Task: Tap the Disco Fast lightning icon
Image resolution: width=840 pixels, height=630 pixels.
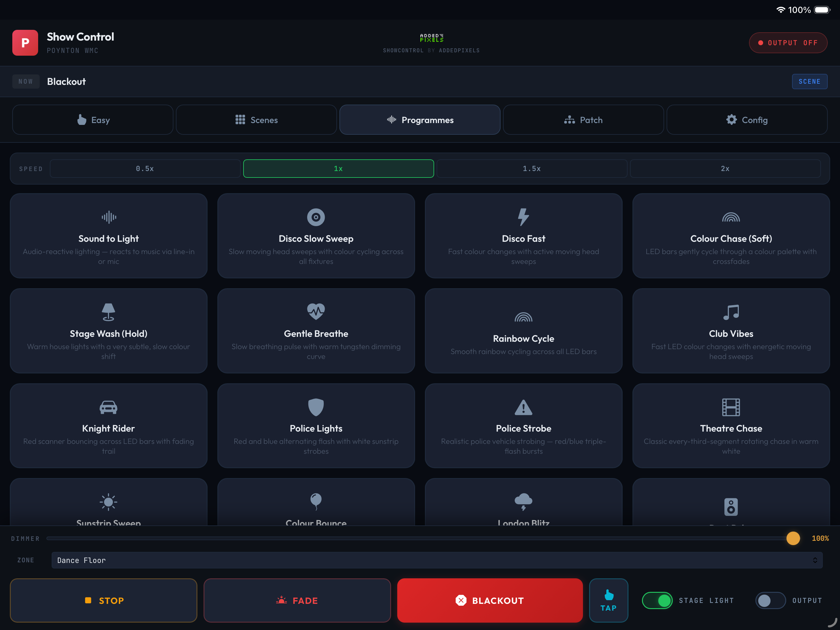Action: coord(524,217)
